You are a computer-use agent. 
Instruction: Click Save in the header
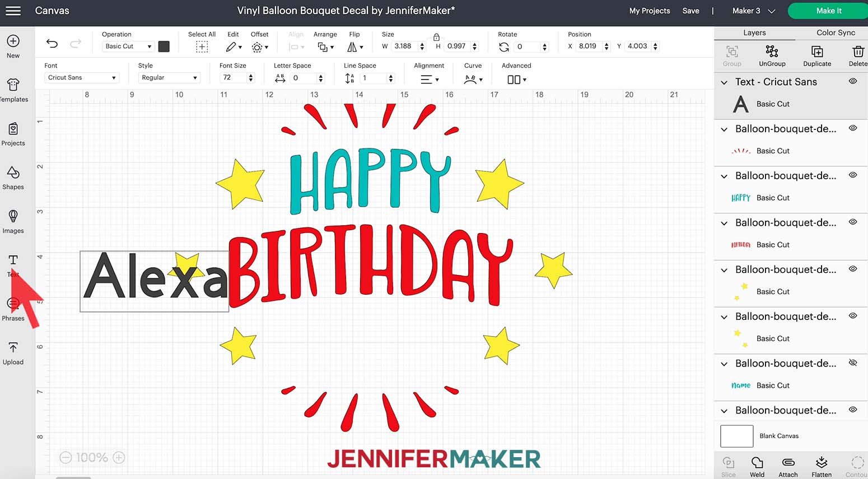point(690,11)
